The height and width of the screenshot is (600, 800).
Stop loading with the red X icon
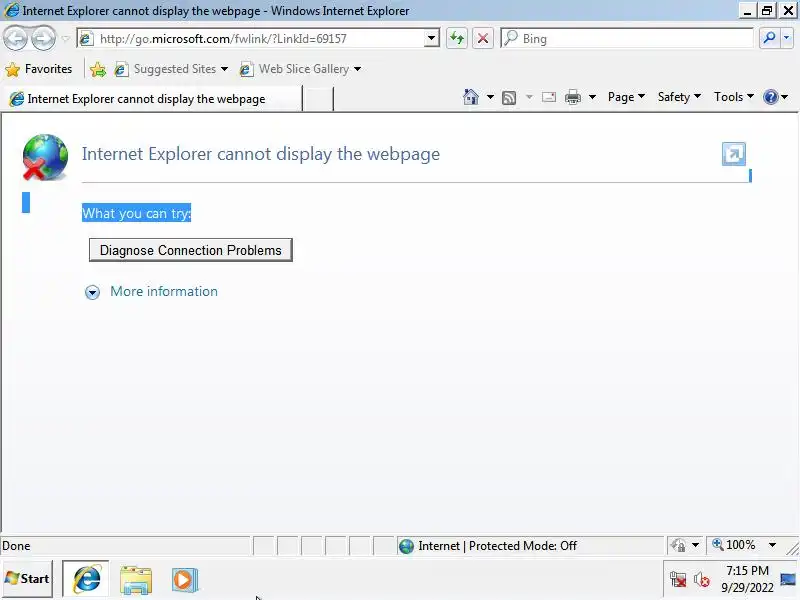click(483, 39)
